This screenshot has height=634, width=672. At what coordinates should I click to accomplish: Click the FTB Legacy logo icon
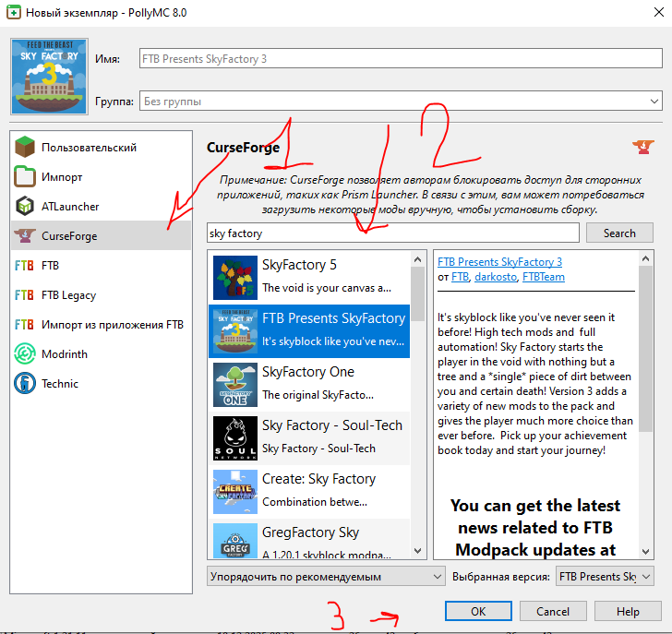pos(24,295)
